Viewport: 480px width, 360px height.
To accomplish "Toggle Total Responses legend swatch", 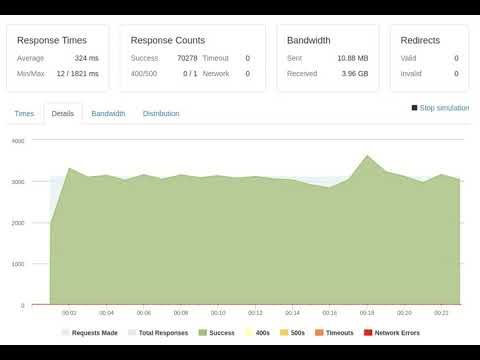I will point(132,332).
